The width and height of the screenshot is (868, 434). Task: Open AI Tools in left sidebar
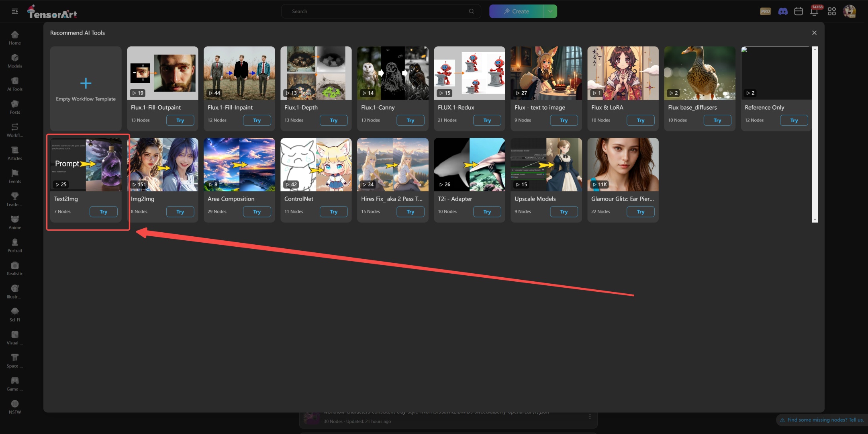[15, 84]
